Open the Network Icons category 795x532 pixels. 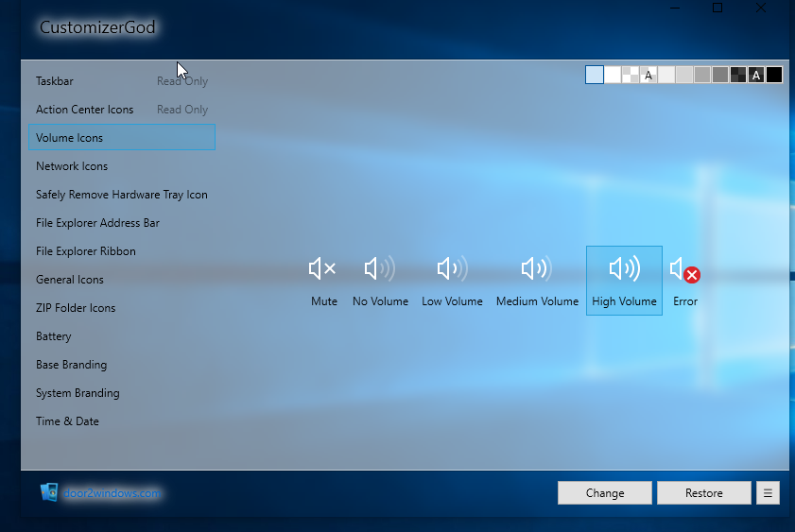point(122,166)
